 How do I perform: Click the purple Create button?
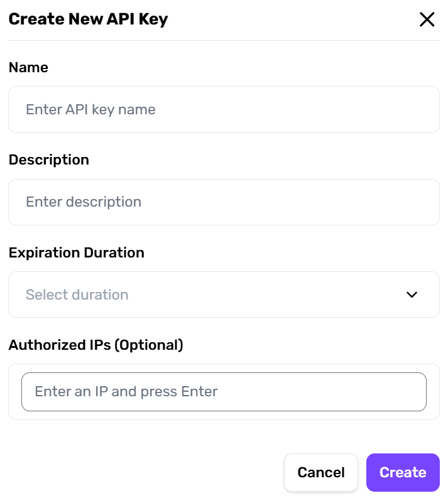coord(403,472)
